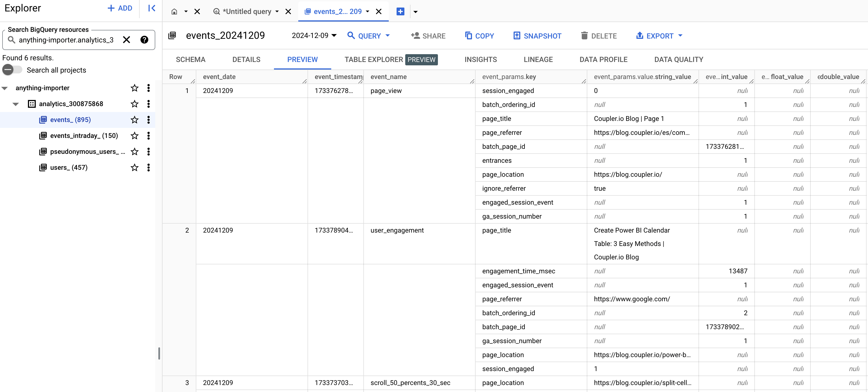Click the COPY button

pos(479,36)
